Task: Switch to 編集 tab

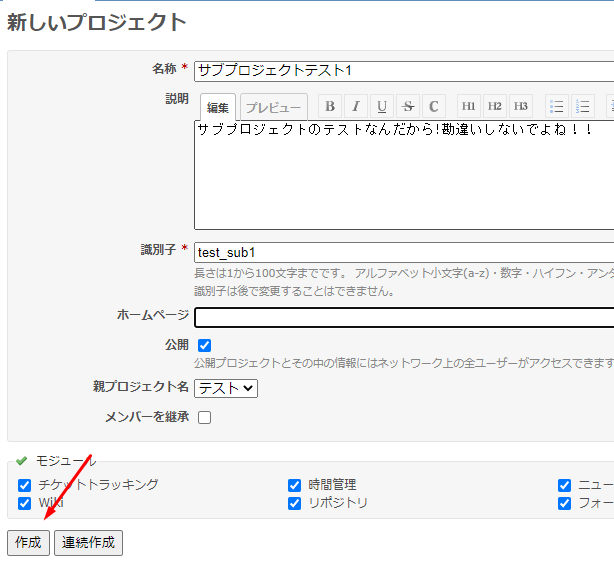Action: 218,107
